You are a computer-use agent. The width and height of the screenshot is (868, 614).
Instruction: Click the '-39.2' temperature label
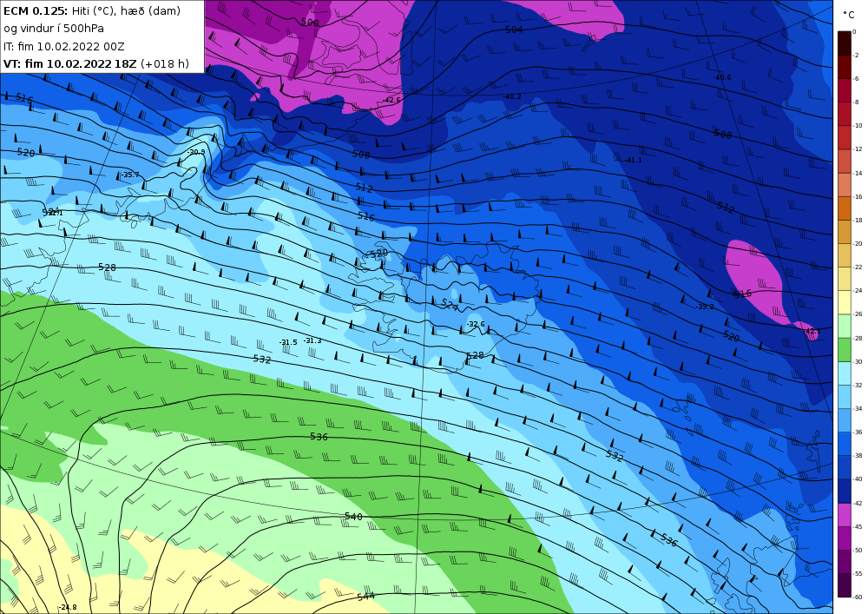coord(705,307)
